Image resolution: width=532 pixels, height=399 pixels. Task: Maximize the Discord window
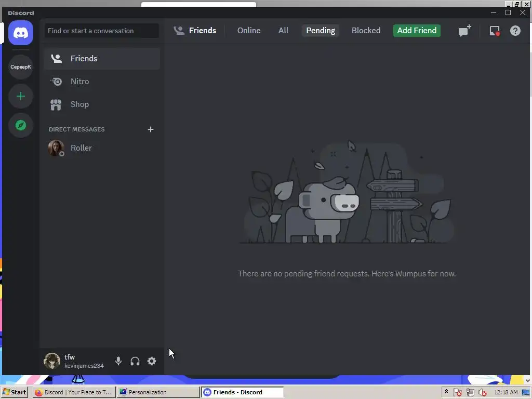508,12
